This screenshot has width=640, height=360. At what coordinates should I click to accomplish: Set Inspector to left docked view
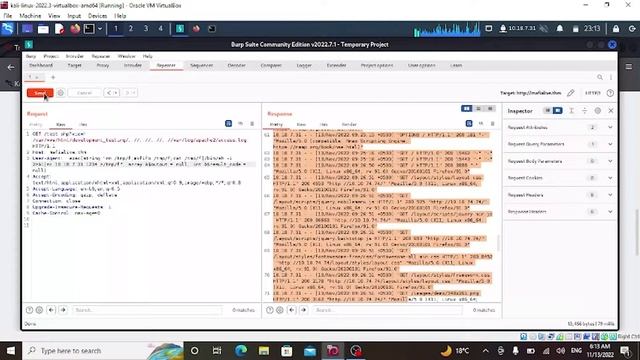point(548,111)
